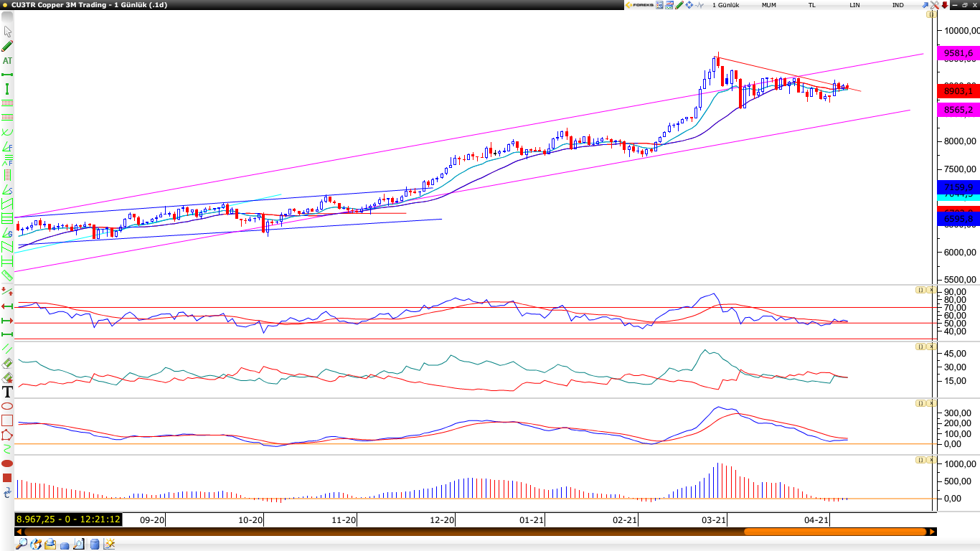Click the blue four-arrow move icon
The width and height of the screenshot is (980, 551).
pos(689,5)
